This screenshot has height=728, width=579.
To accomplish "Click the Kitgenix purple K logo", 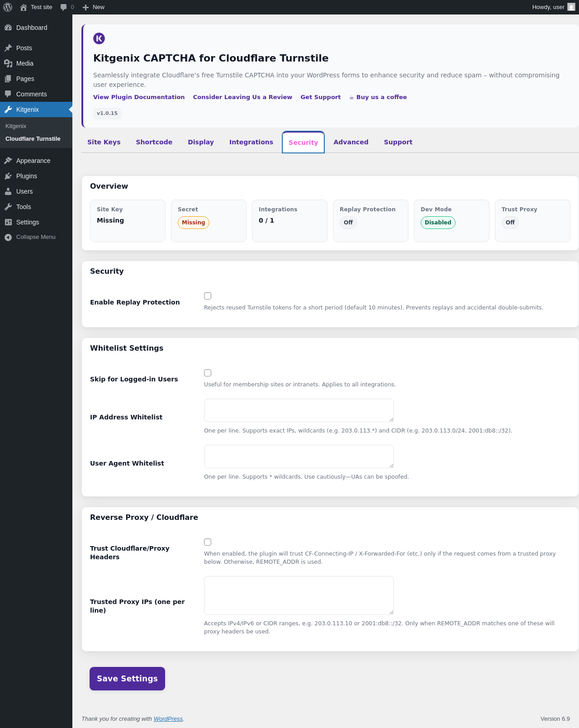I will pos(99,38).
